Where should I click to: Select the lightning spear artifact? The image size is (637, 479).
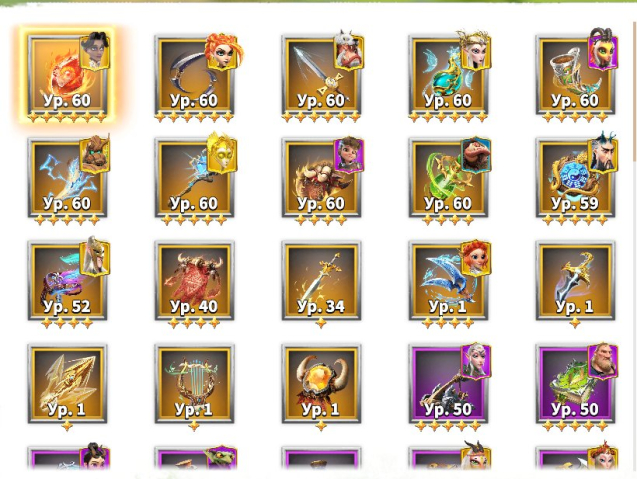pyautogui.click(x=67, y=178)
